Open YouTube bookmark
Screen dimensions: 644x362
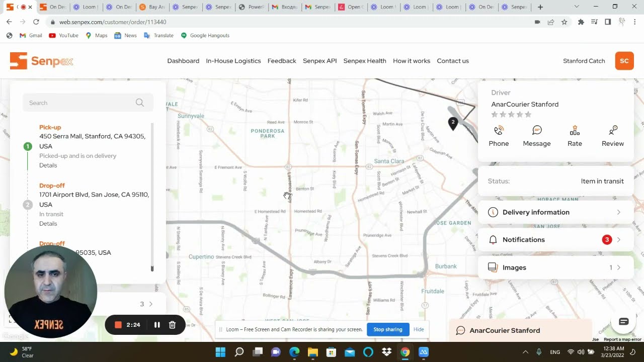click(64, 35)
